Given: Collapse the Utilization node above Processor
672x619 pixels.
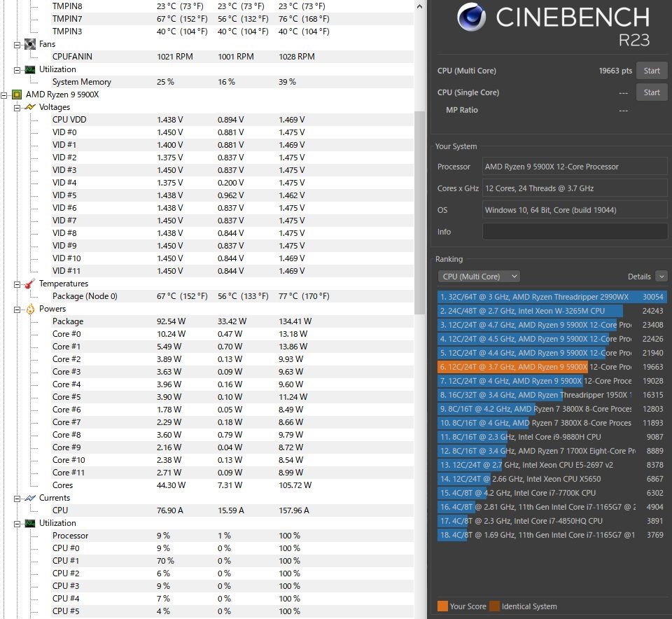Looking at the screenshot, I should (x=17, y=524).
